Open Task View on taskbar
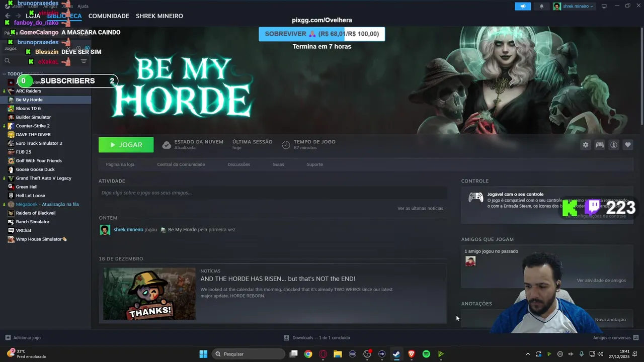644x362 pixels. point(294,354)
